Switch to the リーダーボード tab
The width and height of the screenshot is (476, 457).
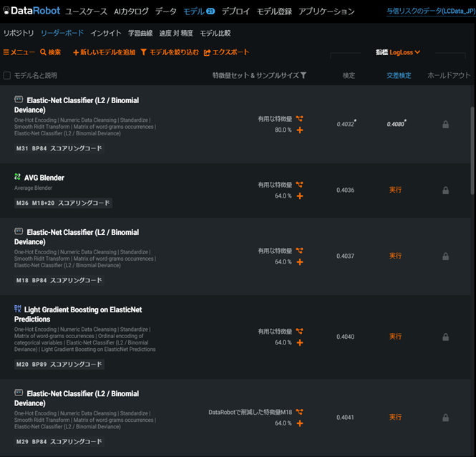(62, 33)
